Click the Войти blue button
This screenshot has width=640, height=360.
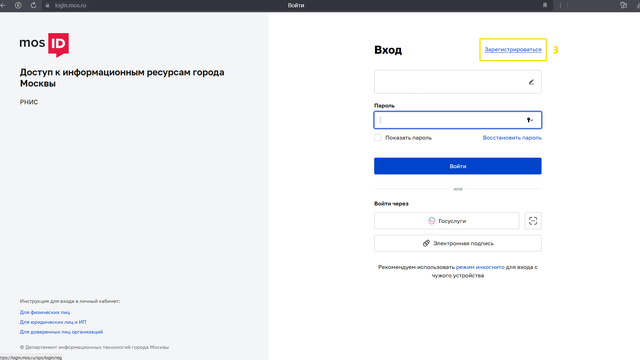[458, 166]
